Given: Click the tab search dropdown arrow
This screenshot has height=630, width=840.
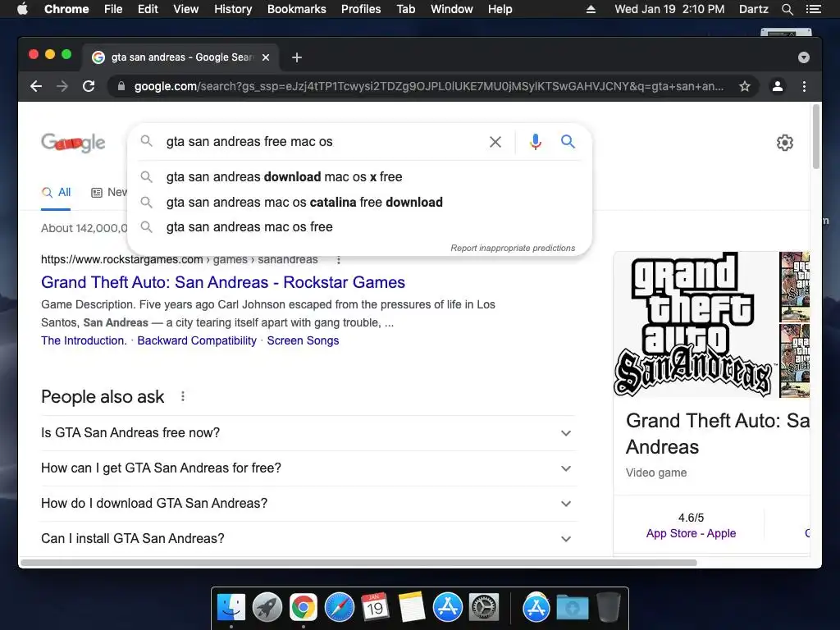Looking at the screenshot, I should 804,57.
